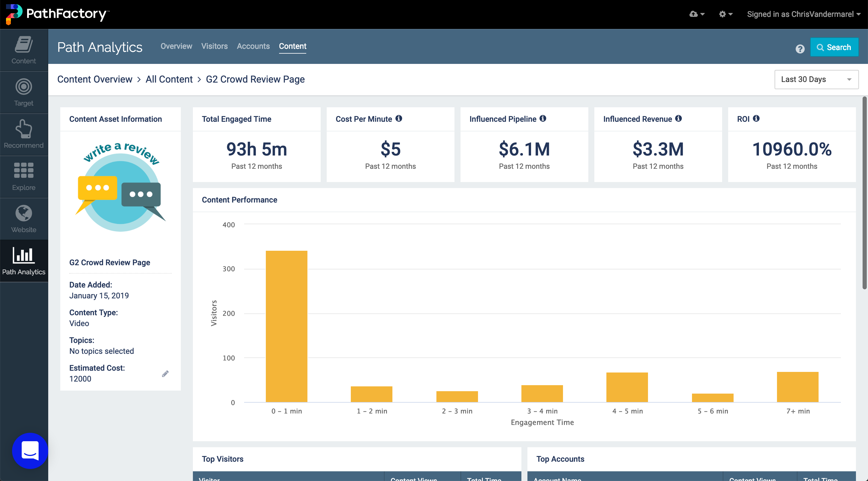Open the Signed in as ChrisVandermarel menu
Image resolution: width=868 pixels, height=481 pixels.
pyautogui.click(x=803, y=14)
